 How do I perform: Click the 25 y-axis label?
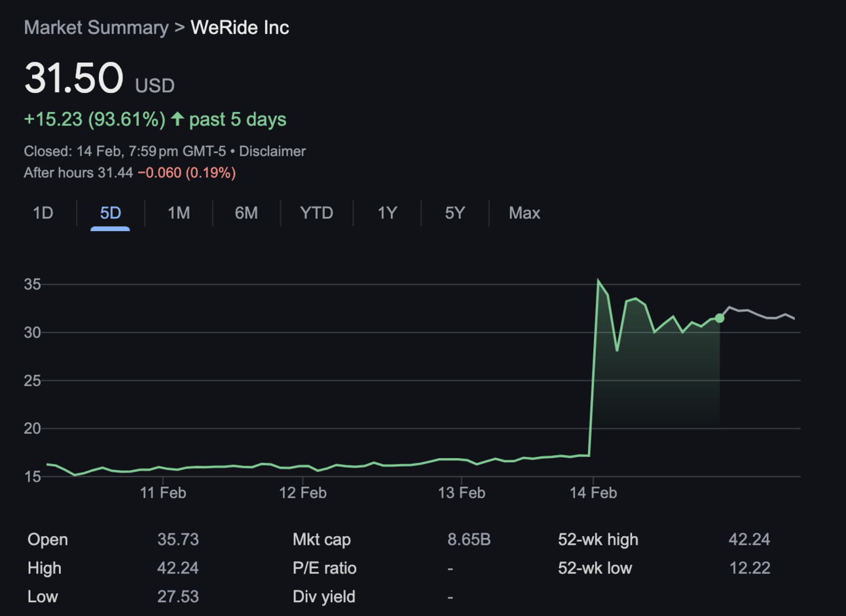(32, 380)
